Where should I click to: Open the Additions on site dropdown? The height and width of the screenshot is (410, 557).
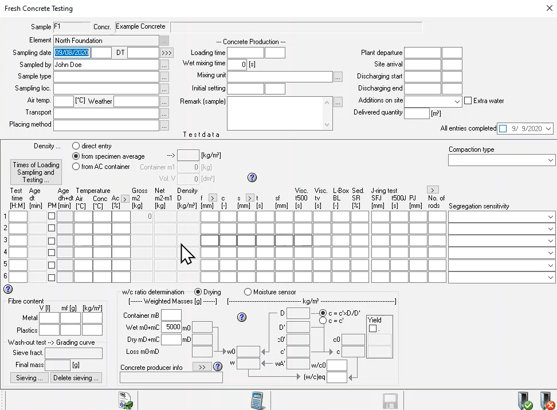(x=457, y=102)
